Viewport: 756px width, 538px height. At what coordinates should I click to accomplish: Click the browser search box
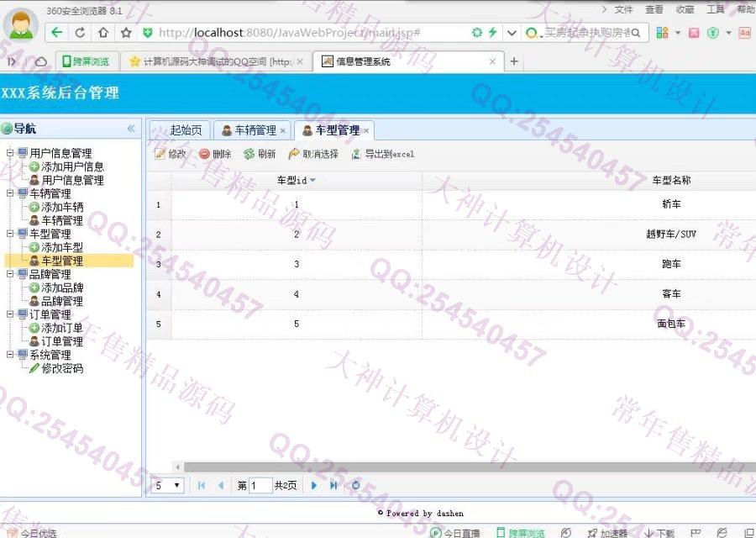tap(585, 32)
